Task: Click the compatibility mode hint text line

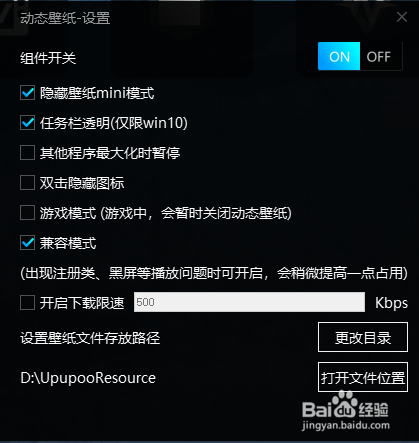Action: point(214,273)
